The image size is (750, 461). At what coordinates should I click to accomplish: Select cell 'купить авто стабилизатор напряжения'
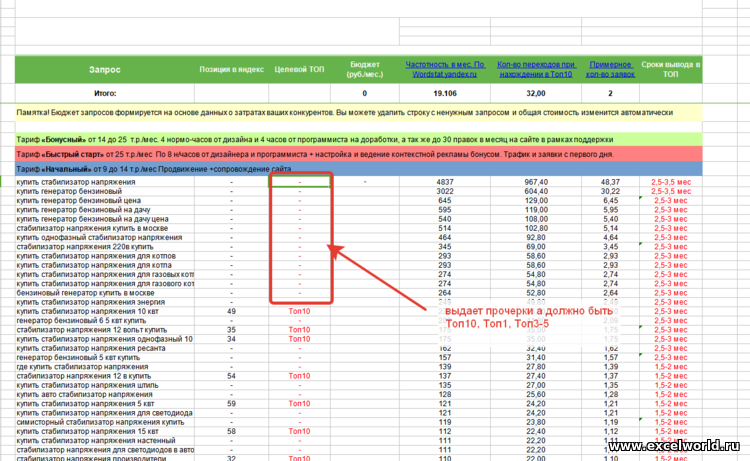click(x=105, y=395)
